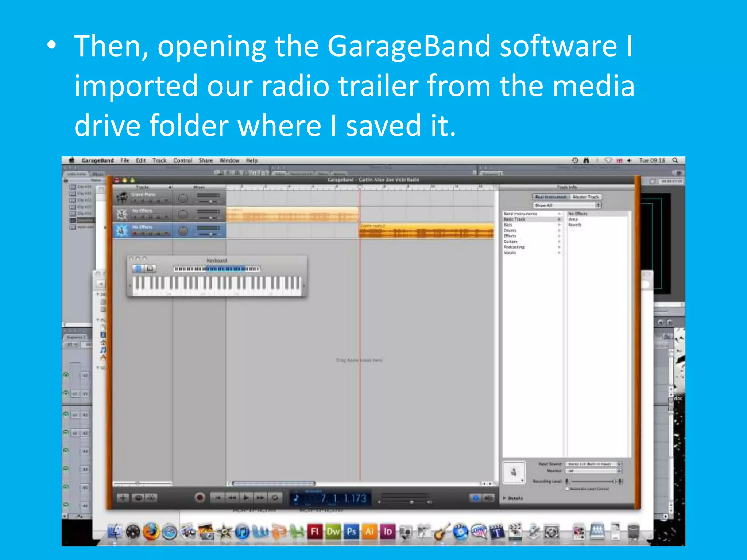Lock the Grand Piano track

point(158,201)
